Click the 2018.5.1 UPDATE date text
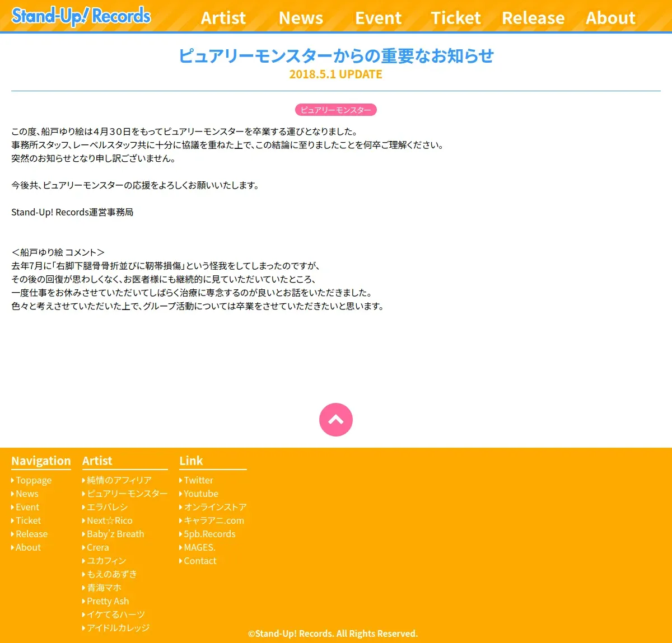This screenshot has height=643, width=672. [x=336, y=74]
